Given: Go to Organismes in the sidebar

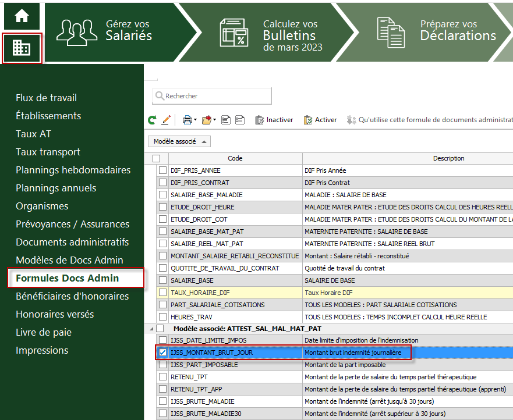Looking at the screenshot, I should (x=42, y=206).
